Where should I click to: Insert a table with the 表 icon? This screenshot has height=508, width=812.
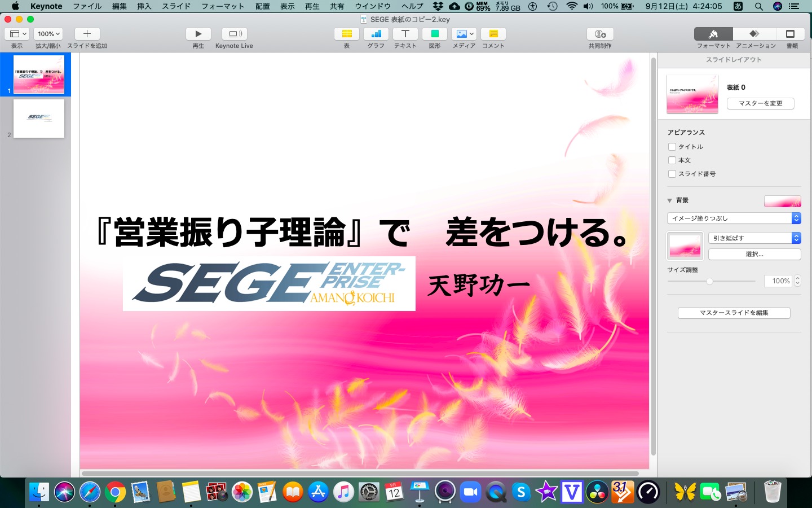[x=347, y=34]
